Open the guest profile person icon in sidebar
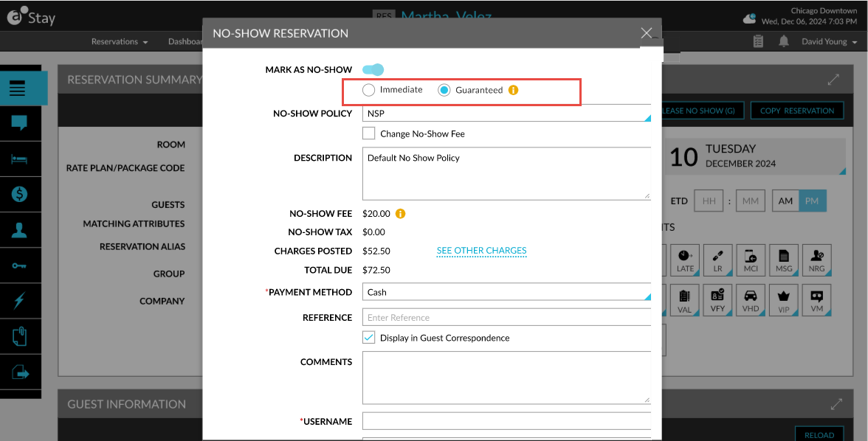 tap(19, 229)
